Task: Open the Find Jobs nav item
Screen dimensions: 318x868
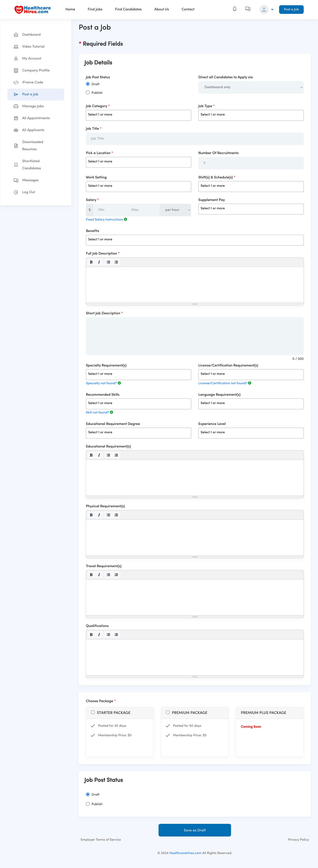Action: (95, 9)
